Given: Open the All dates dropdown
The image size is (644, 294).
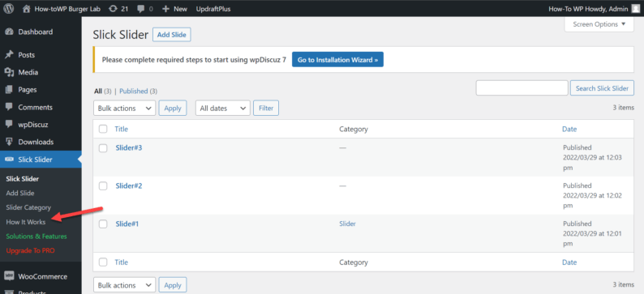Looking at the screenshot, I should click(x=223, y=109).
